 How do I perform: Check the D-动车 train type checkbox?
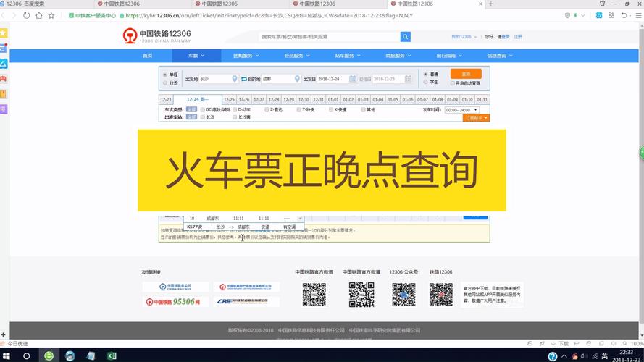pyautogui.click(x=235, y=110)
